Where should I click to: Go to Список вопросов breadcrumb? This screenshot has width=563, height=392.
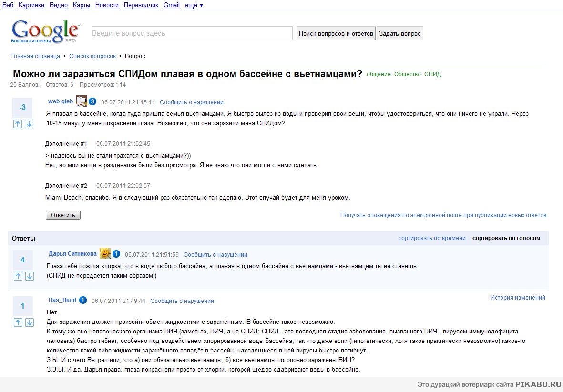pos(92,56)
